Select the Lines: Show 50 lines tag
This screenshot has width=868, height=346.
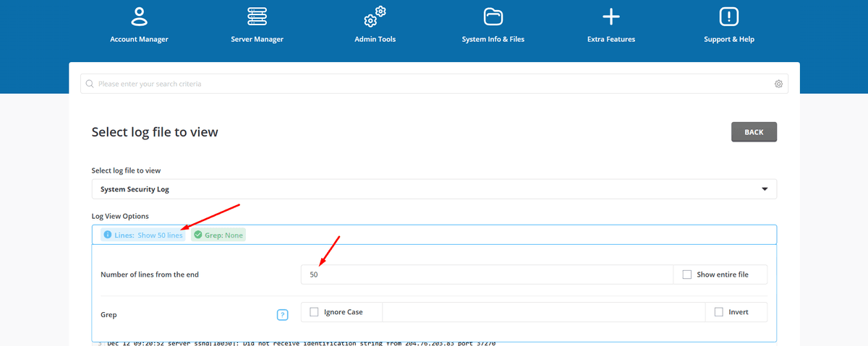142,235
